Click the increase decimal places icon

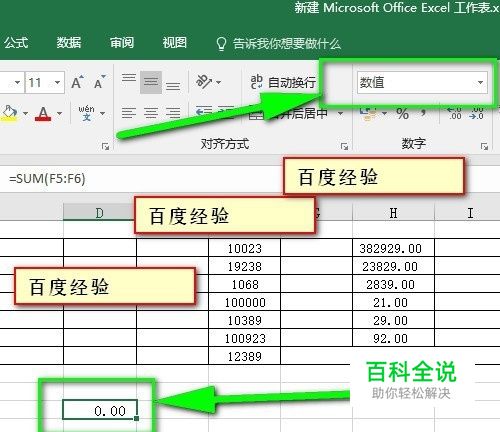tap(454, 113)
